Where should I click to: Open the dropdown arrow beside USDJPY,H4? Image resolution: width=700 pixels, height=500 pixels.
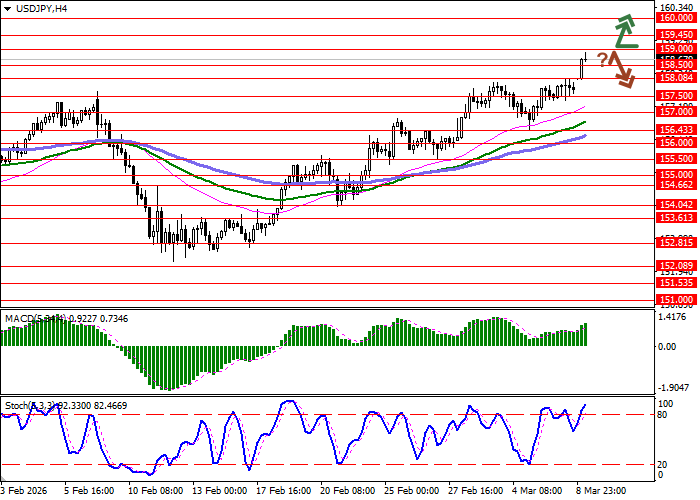coord(7,9)
